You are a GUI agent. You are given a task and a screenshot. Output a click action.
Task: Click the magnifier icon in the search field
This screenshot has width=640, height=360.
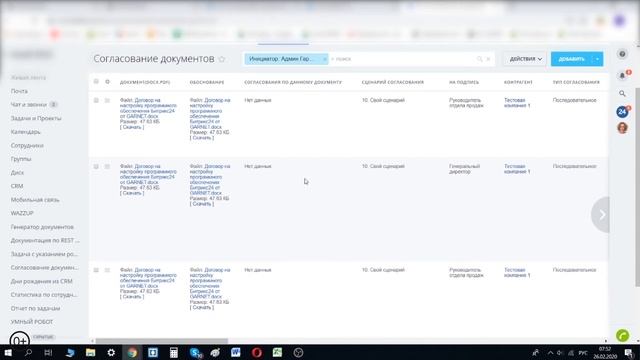click(x=480, y=59)
